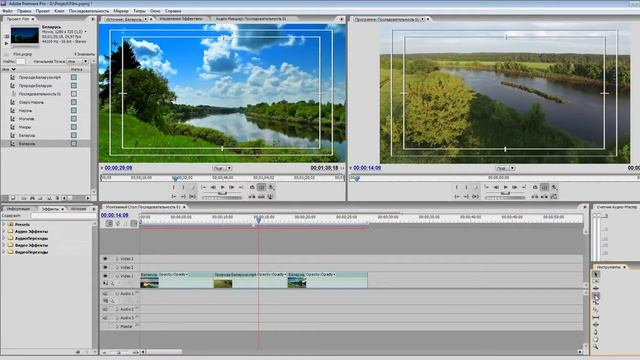640x360 pixels.
Task: Click Source monitor timecode 00:00:29:09
Action: click(x=118, y=168)
